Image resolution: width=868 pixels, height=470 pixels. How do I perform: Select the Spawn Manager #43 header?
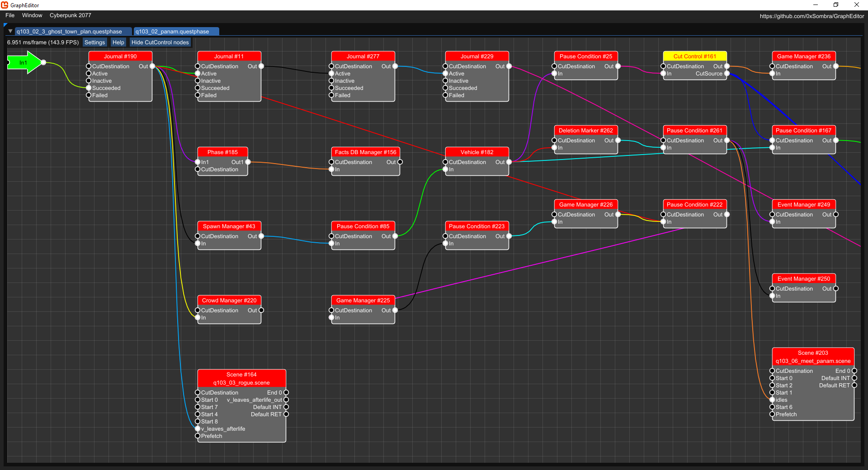[x=229, y=226]
